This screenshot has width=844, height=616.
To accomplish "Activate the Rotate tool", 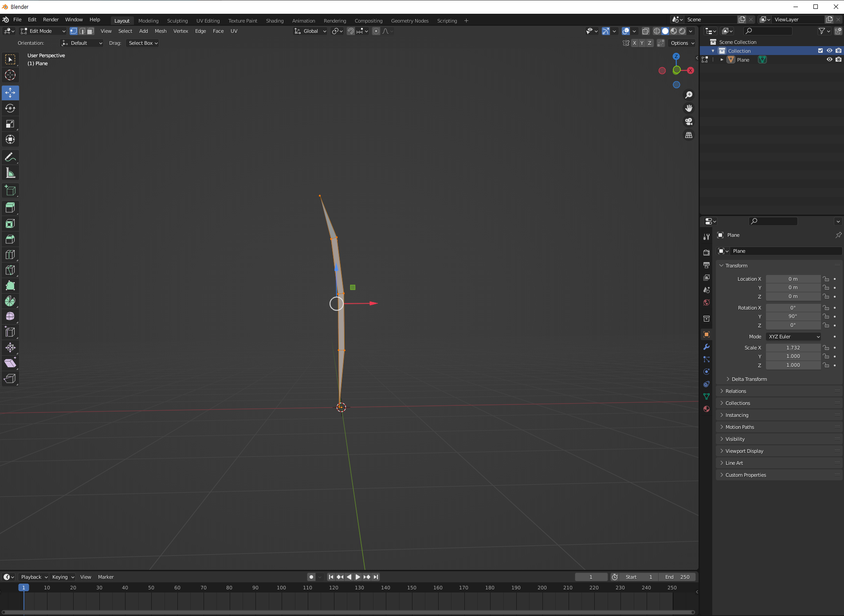I will pyautogui.click(x=10, y=108).
